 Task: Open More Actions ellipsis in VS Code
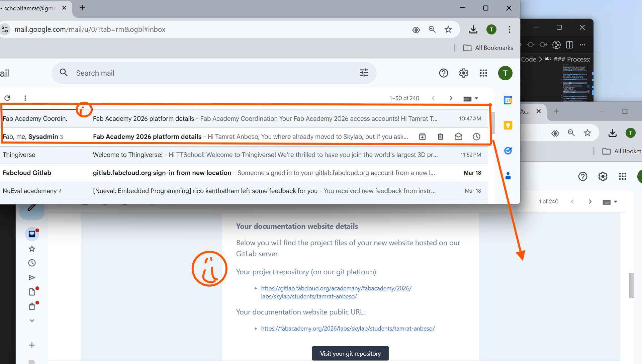583,45
